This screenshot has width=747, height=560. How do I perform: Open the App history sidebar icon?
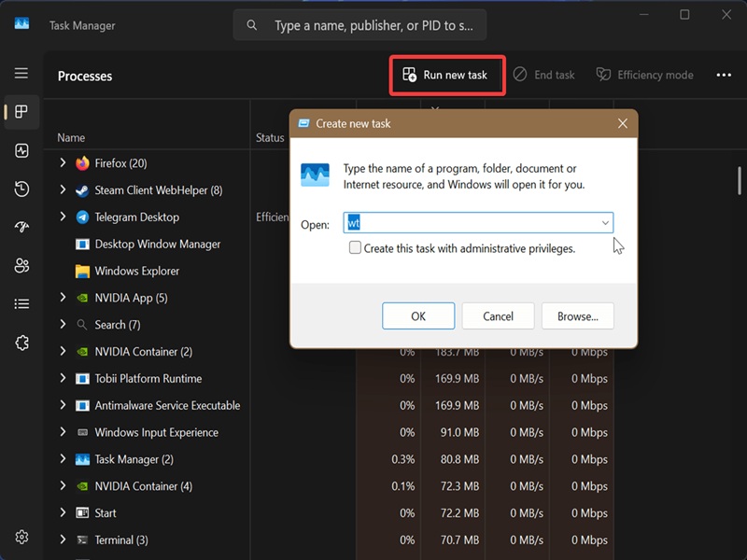[x=21, y=189]
